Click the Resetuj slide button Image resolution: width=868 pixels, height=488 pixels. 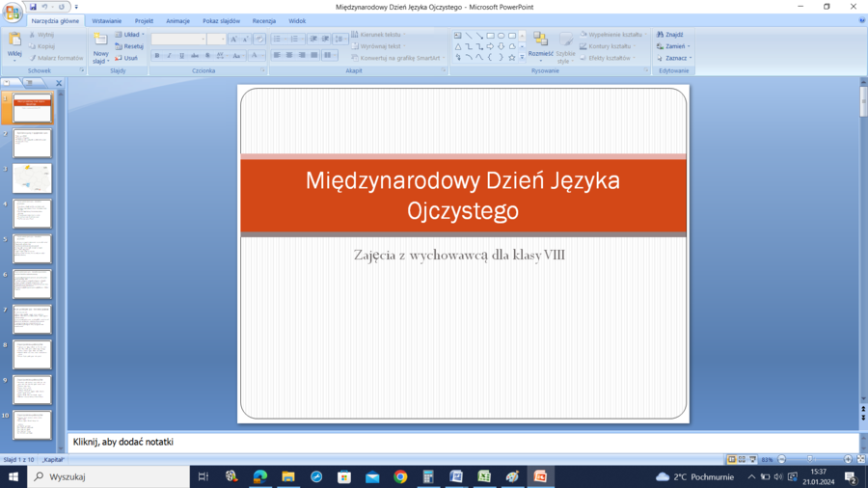(129, 46)
